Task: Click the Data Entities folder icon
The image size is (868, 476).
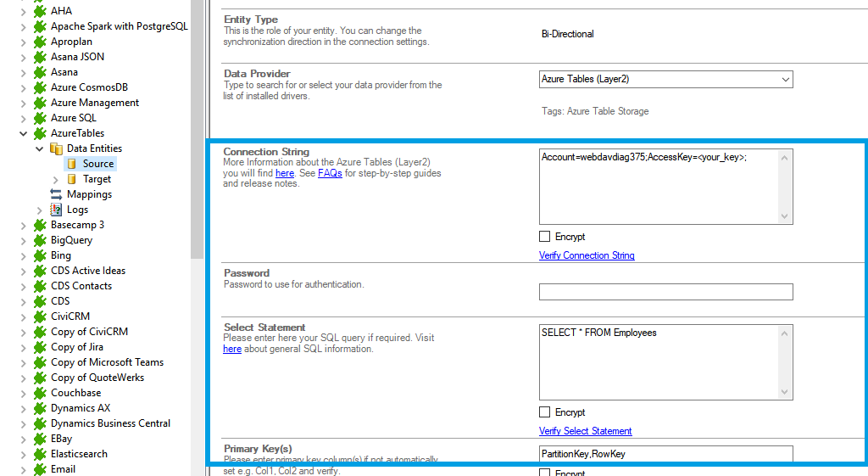Action: (56, 148)
